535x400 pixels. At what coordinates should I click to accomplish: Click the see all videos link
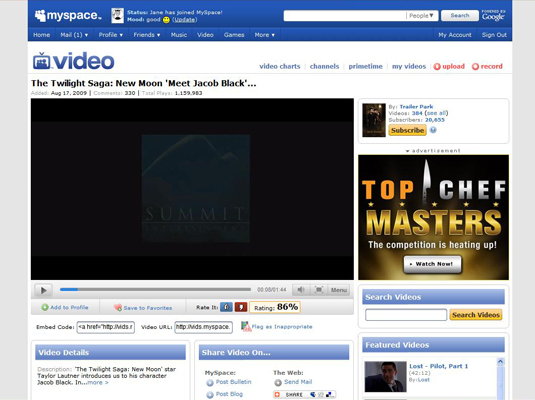click(436, 113)
